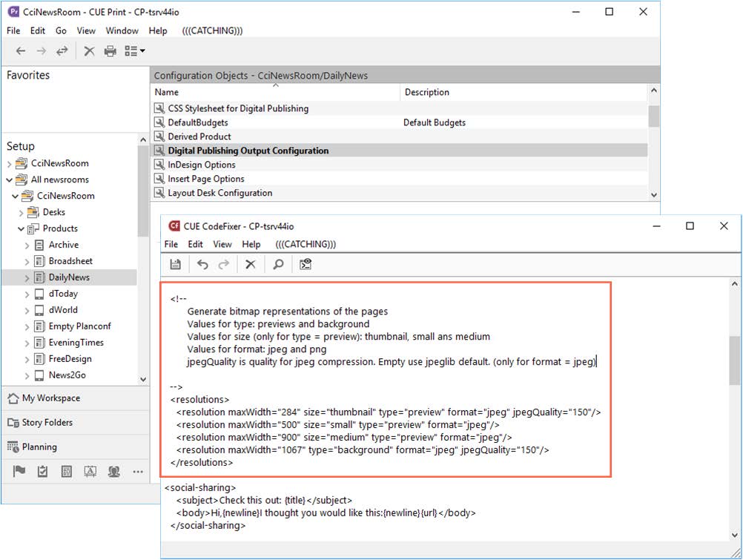The width and height of the screenshot is (743, 560).
Task: Expand the Broadsheet product node
Action: tap(27, 261)
